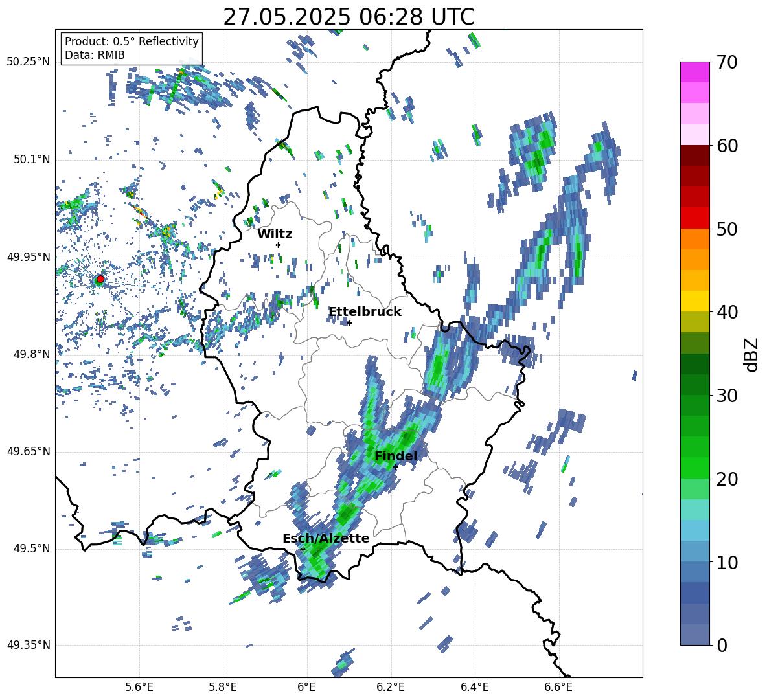
Task: Click the 49.5°N latitude label
Action: click(x=31, y=548)
